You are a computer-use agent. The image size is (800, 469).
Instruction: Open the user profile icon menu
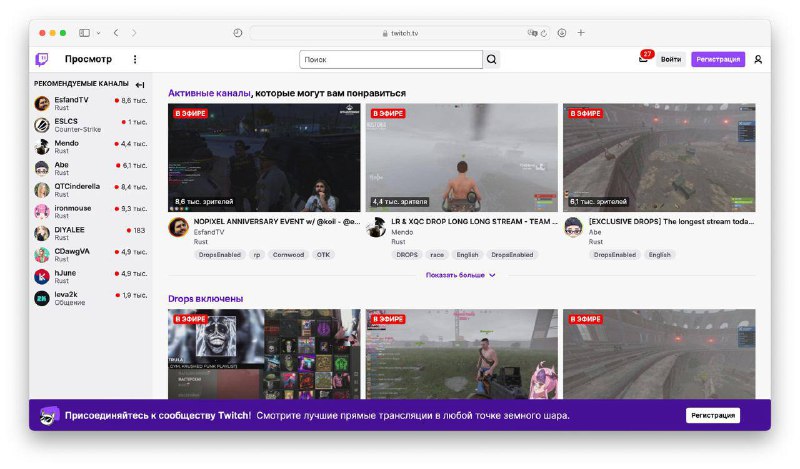[758, 60]
